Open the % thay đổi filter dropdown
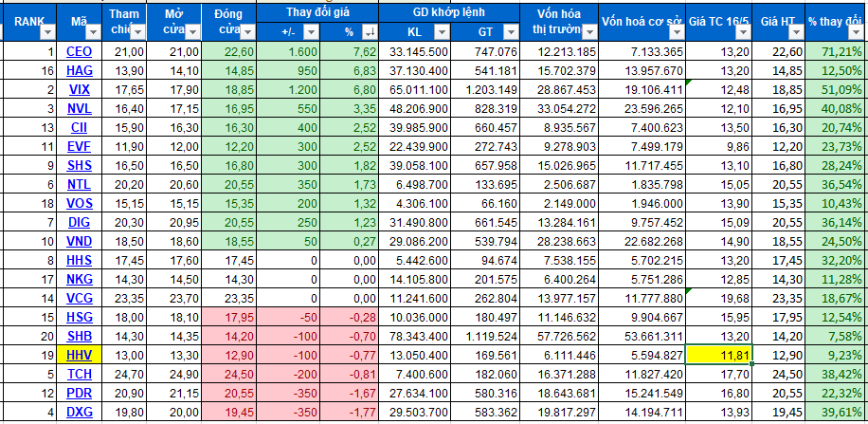868x424 pixels. coord(857,32)
